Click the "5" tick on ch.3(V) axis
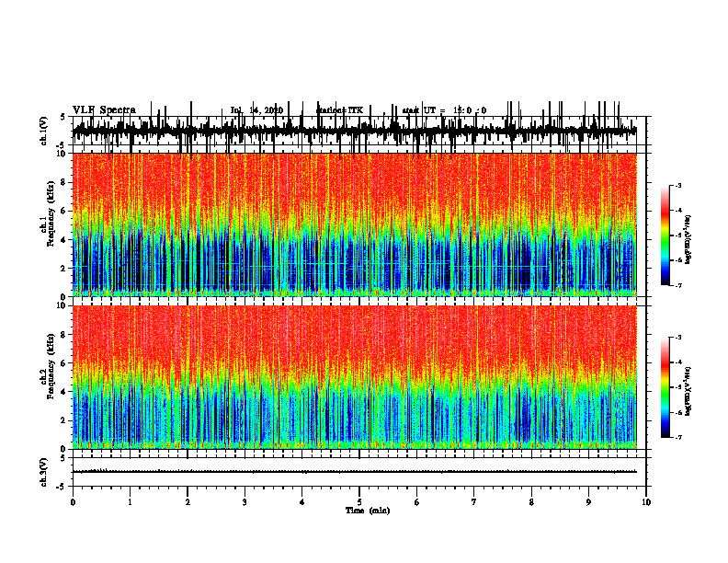Screen dimensions: 728x563 63,458
